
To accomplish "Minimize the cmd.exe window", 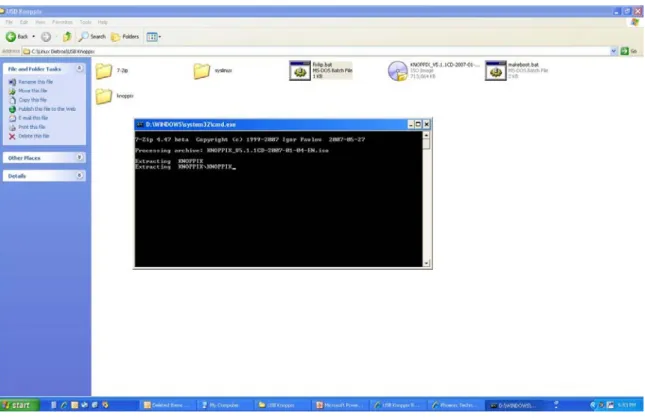I will coord(411,124).
